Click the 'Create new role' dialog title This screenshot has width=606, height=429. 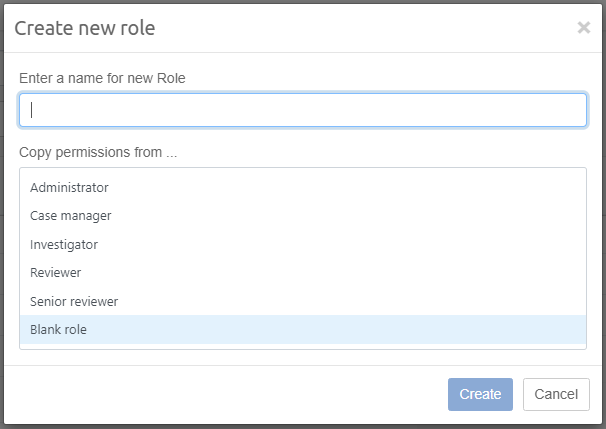coord(84,28)
